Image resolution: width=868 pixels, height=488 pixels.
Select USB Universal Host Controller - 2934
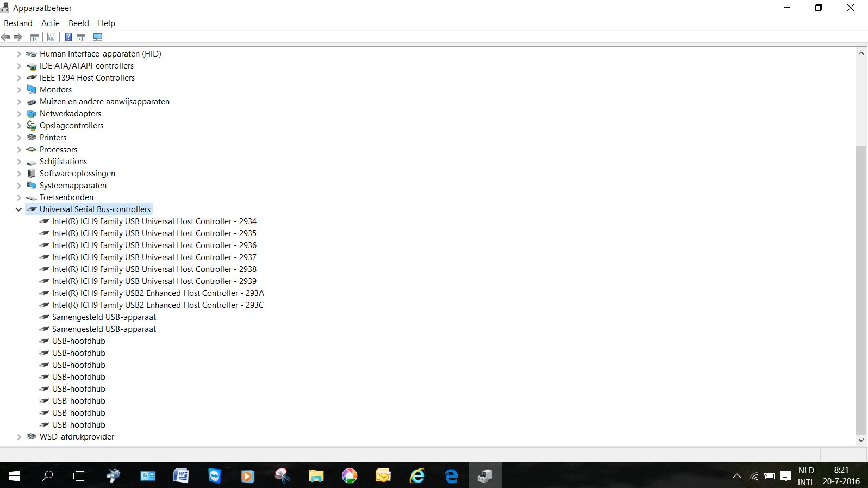[x=154, y=221]
